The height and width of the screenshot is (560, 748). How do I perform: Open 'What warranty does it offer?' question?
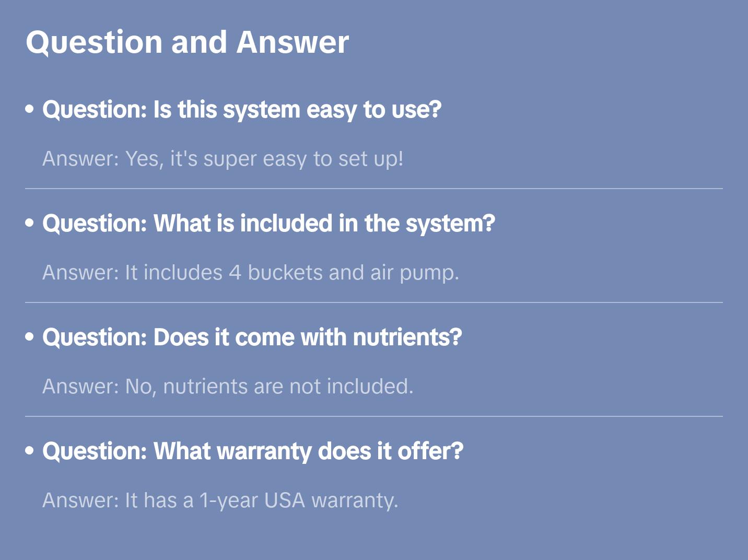pos(253,451)
